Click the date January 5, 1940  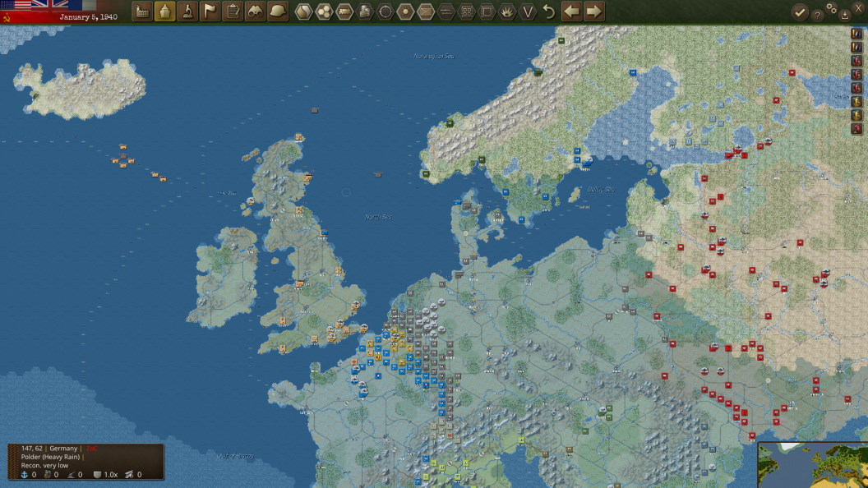pos(88,17)
